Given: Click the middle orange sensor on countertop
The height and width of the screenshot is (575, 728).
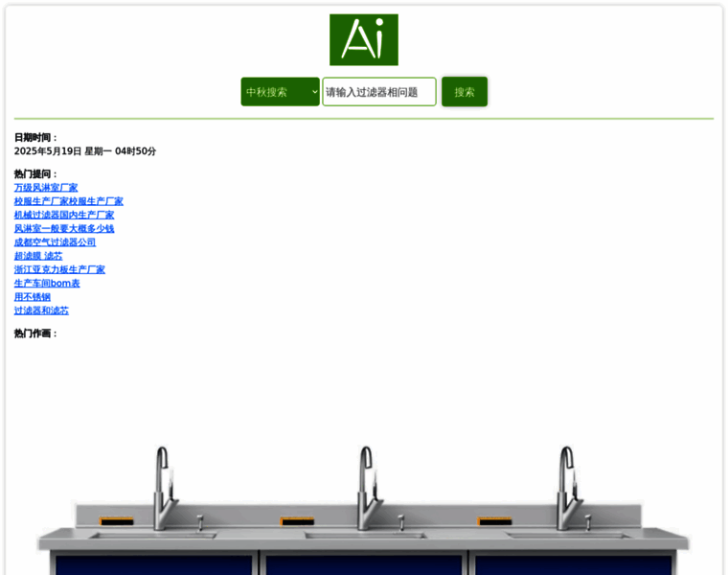Looking at the screenshot, I should click(x=297, y=521).
